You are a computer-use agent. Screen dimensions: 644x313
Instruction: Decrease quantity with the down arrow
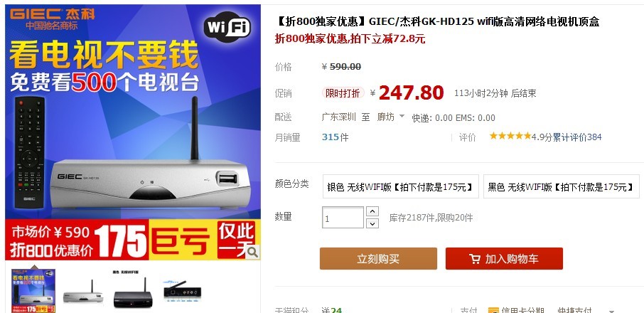click(372, 223)
